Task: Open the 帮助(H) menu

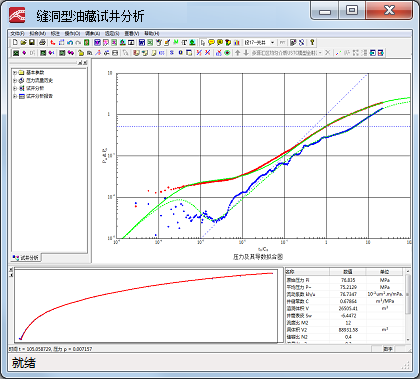Action: [152, 33]
